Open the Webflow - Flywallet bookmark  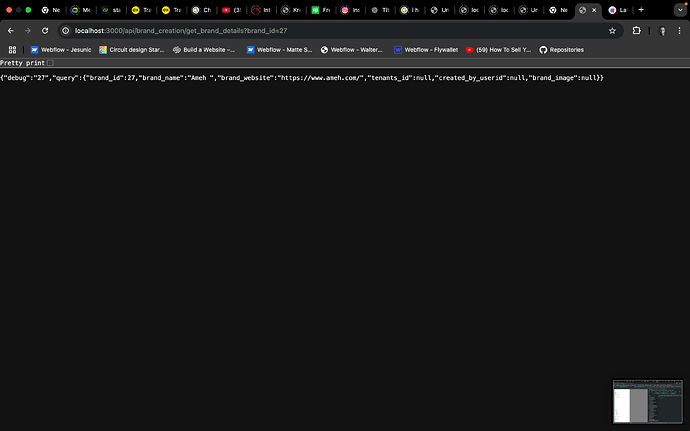point(426,50)
